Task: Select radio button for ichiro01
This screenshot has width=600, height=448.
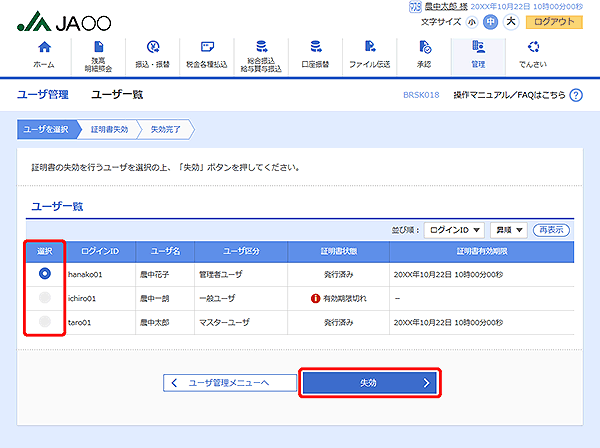Action: pos(45,297)
